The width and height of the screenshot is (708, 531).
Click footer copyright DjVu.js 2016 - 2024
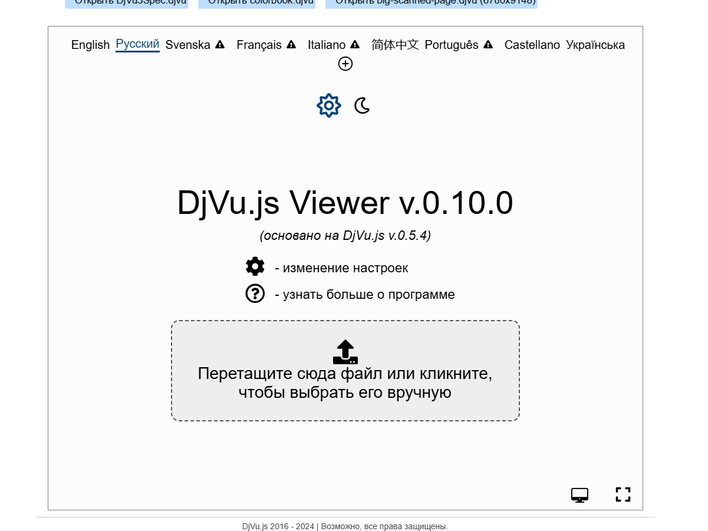pos(345,526)
